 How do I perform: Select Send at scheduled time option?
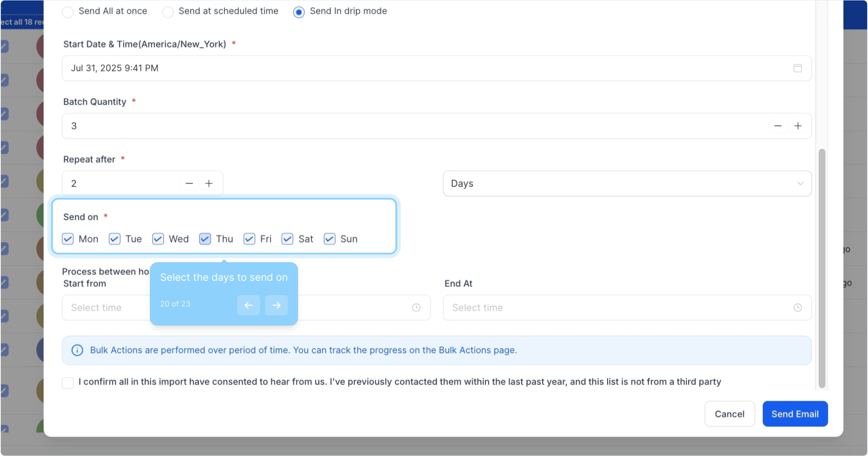pos(168,12)
